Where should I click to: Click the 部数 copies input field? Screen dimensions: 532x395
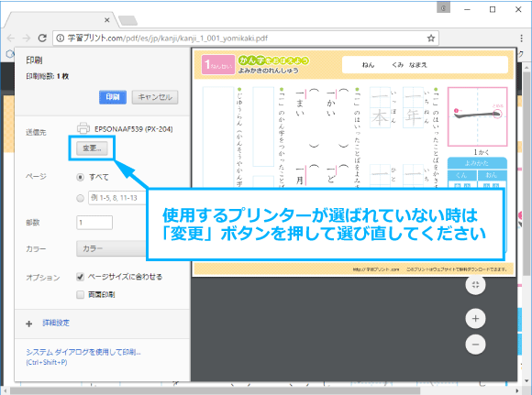tap(94, 223)
